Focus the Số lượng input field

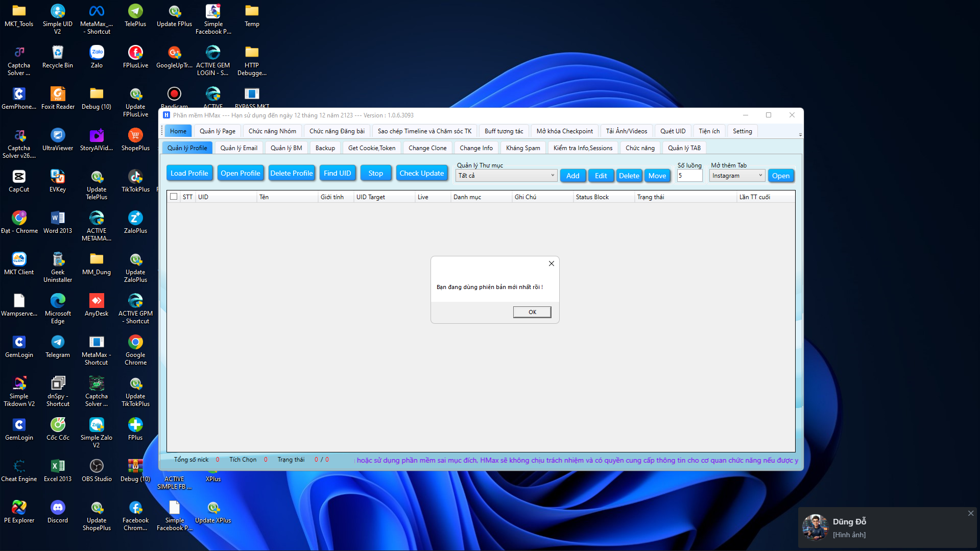pyautogui.click(x=689, y=176)
